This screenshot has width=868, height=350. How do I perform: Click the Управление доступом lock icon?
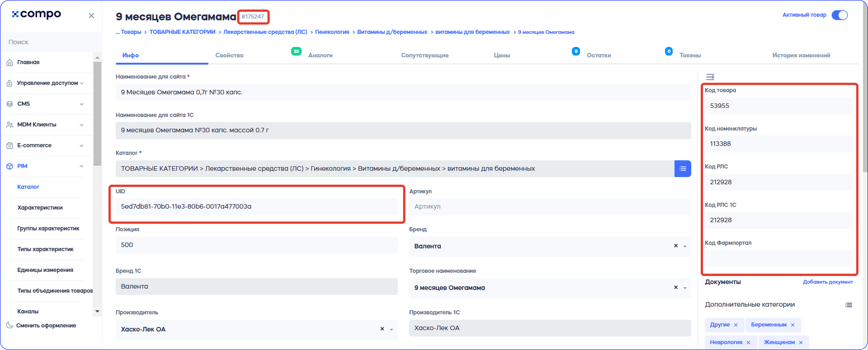tap(9, 83)
